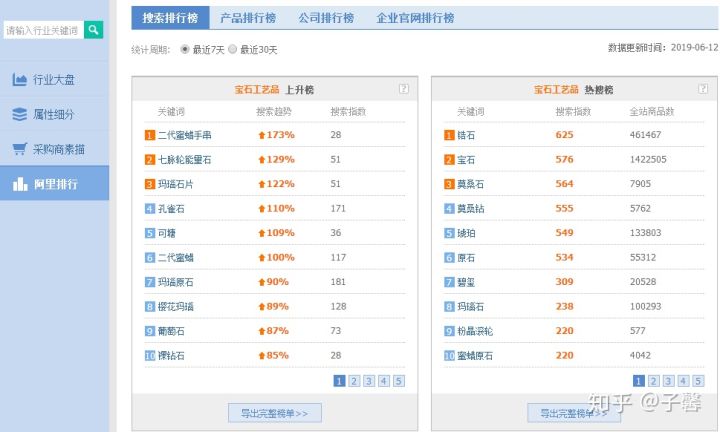Click 导出完整榜单 under the 上升榜 table
Image resolution: width=720 pixels, height=432 pixels.
275,413
